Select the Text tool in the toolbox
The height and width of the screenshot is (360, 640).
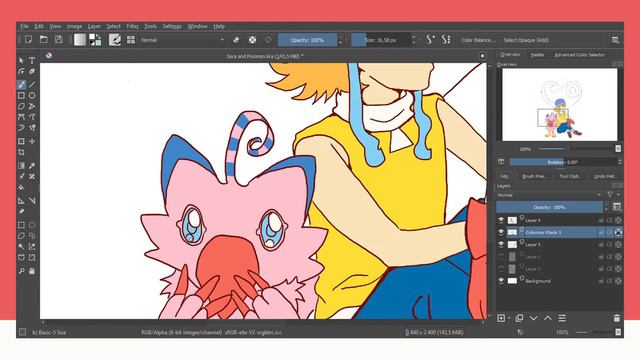32,60
